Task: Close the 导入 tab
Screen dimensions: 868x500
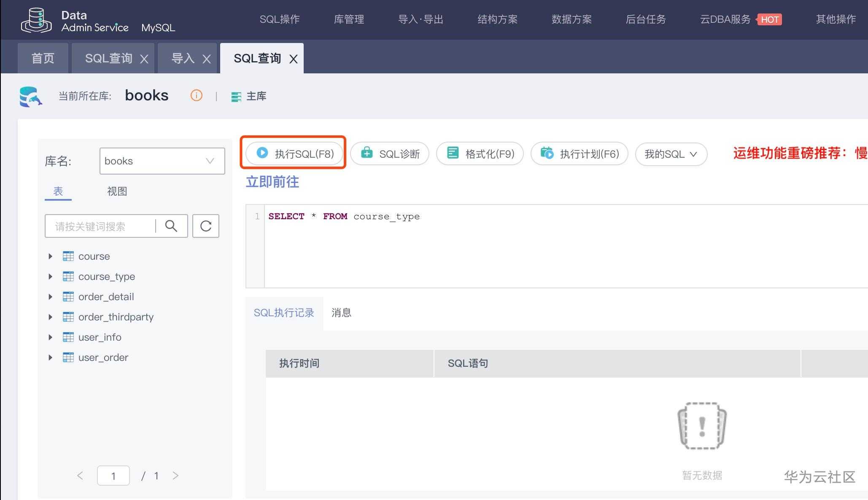Action: pos(207,59)
